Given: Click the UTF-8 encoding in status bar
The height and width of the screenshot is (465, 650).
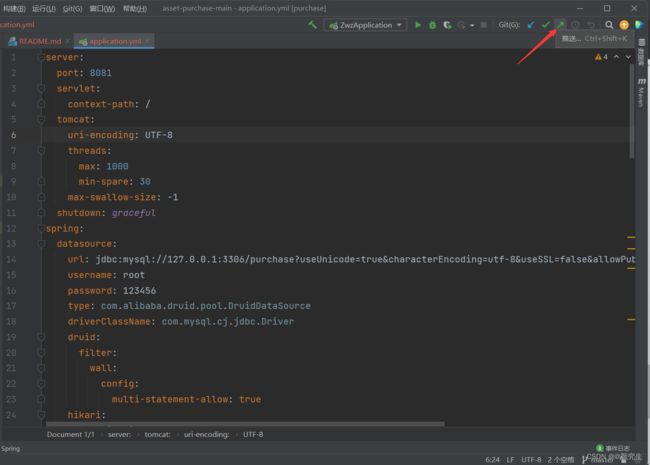Looking at the screenshot, I should click(531, 459).
